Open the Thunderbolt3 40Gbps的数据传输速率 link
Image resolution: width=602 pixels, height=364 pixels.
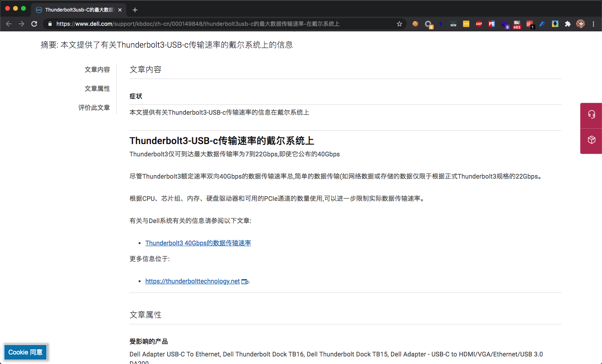(198, 243)
